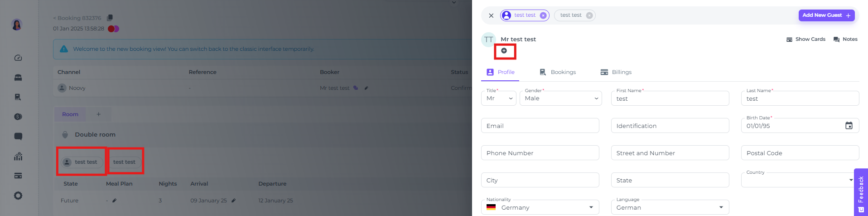Switch to the Billings tab
Screen dimensions: 868x216
click(616, 72)
